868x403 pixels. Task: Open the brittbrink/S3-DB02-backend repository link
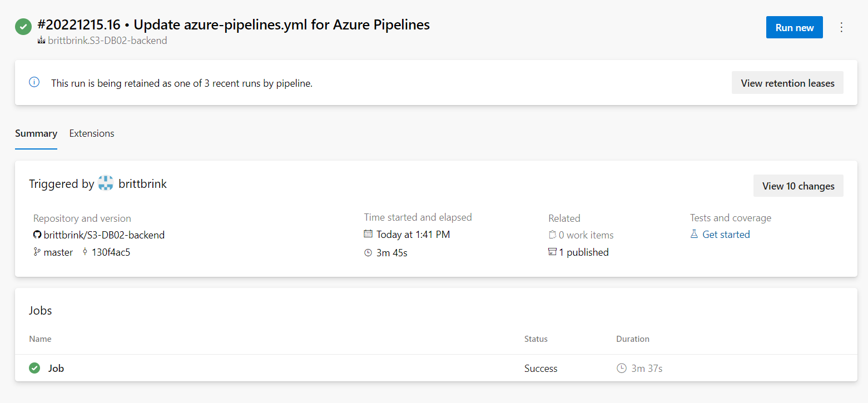[104, 235]
